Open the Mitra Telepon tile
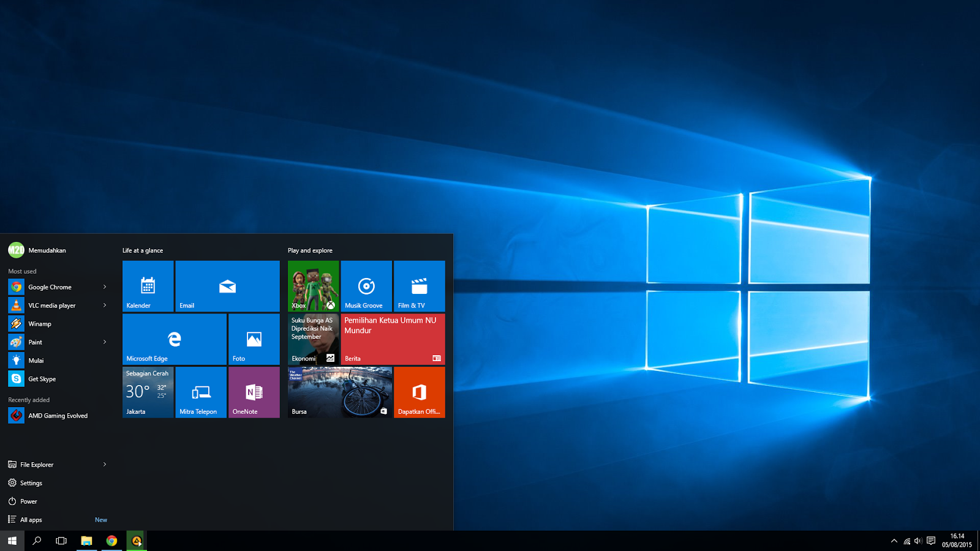Viewport: 980px width, 551px height. 201,392
